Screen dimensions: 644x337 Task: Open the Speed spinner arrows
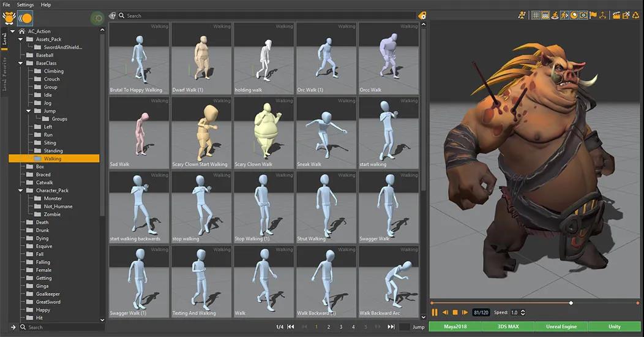(x=523, y=312)
